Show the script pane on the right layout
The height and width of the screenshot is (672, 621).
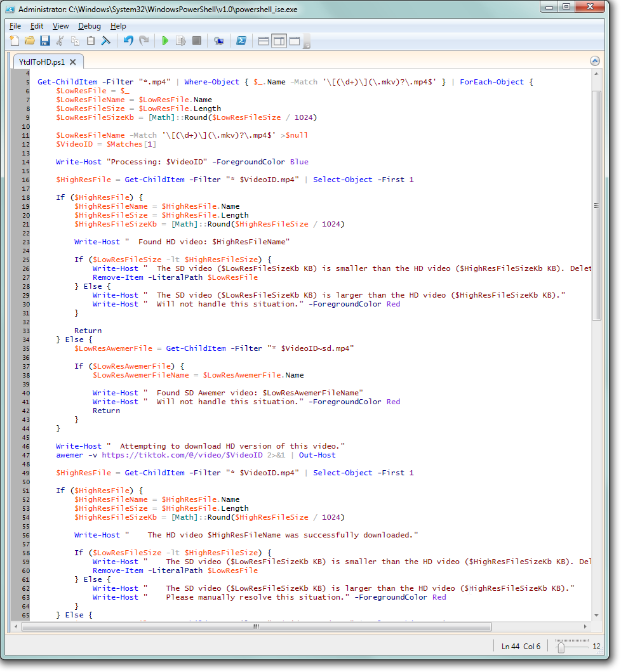coord(279,41)
